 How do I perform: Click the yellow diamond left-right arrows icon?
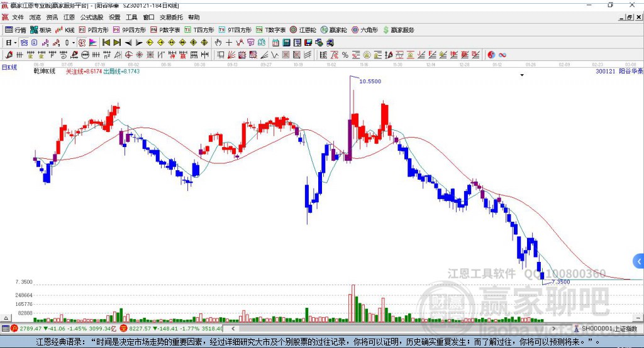click(x=172, y=43)
